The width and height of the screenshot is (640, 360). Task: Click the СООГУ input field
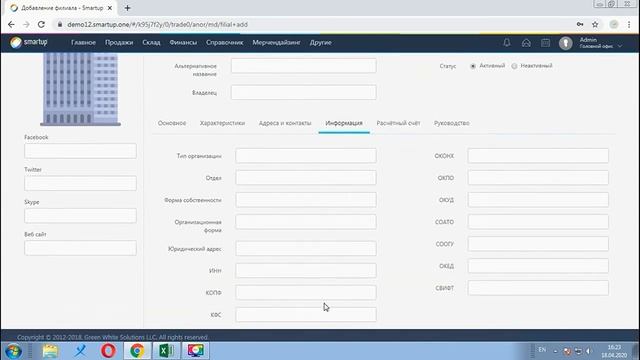(538, 244)
